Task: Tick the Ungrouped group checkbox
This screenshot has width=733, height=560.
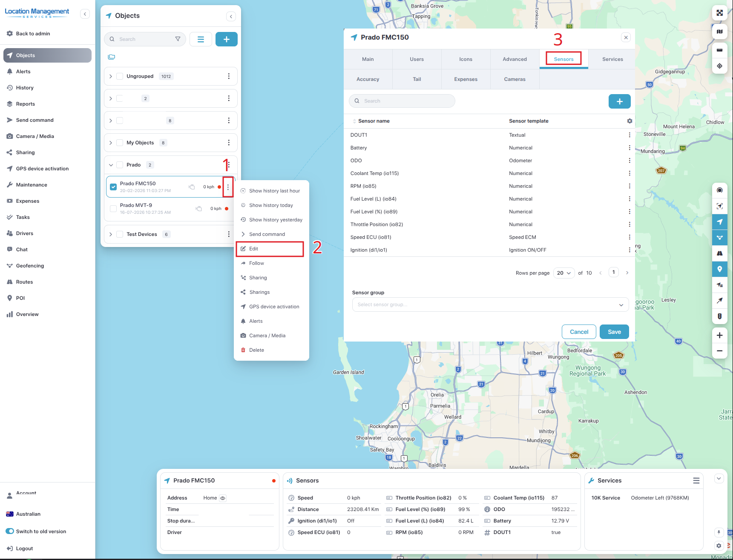Action: 120,76
